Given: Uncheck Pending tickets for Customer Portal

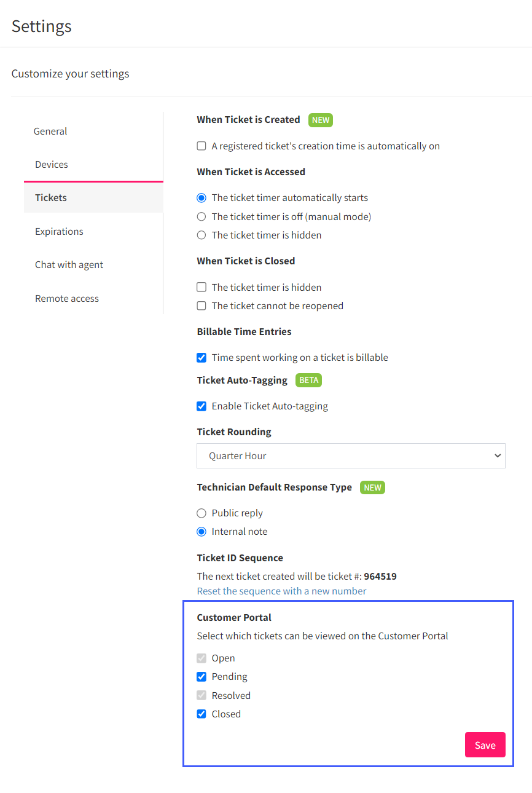Looking at the screenshot, I should pyautogui.click(x=201, y=677).
